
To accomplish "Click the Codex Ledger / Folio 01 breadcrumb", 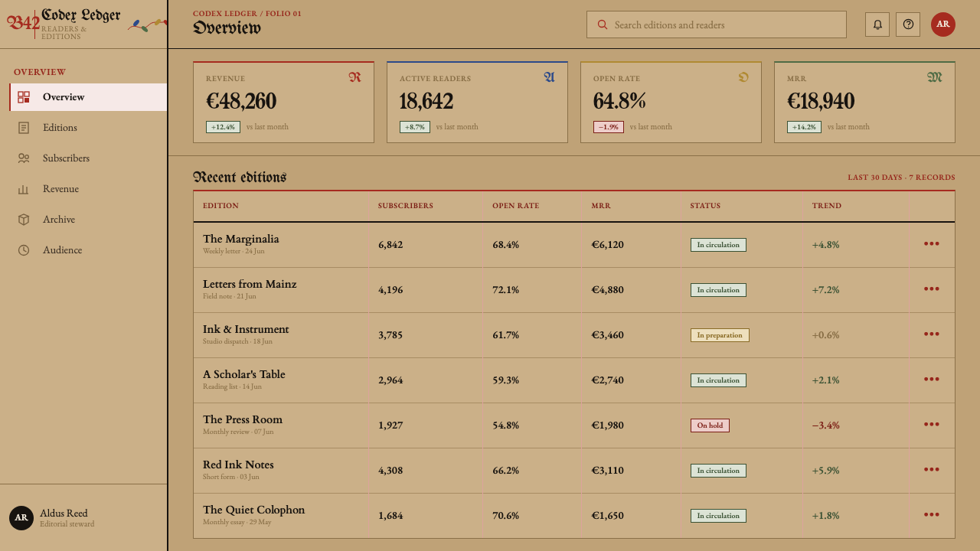I will [x=247, y=14].
